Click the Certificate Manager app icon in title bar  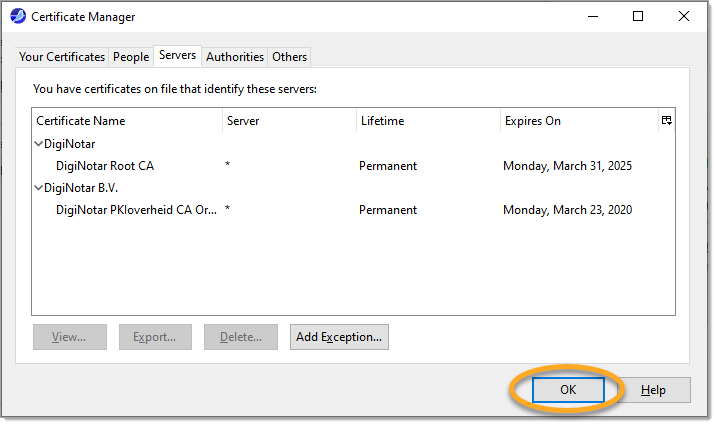click(17, 17)
